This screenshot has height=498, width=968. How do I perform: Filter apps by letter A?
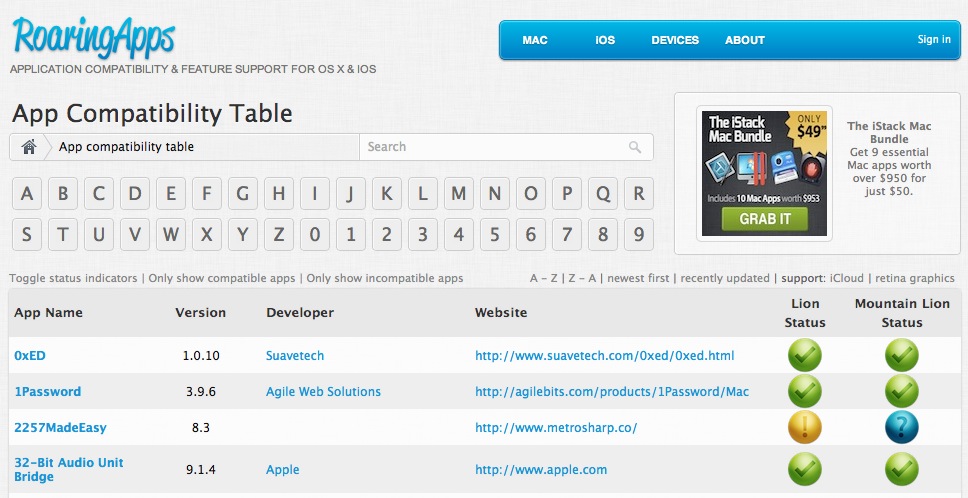(27, 194)
